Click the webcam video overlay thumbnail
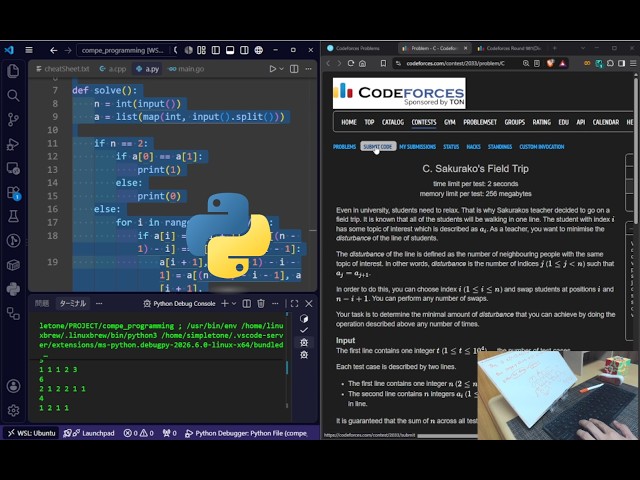This screenshot has width=640, height=480. click(558, 395)
